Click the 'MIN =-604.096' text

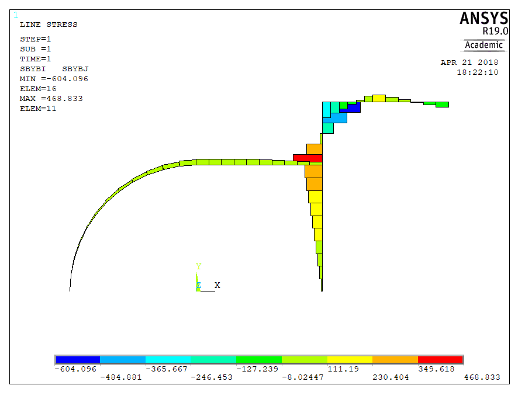click(x=54, y=79)
